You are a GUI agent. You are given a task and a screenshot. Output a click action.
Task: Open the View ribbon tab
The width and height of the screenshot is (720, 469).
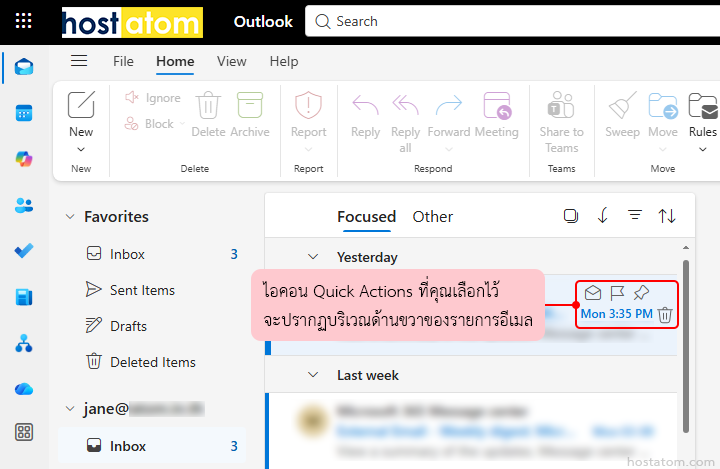click(231, 61)
